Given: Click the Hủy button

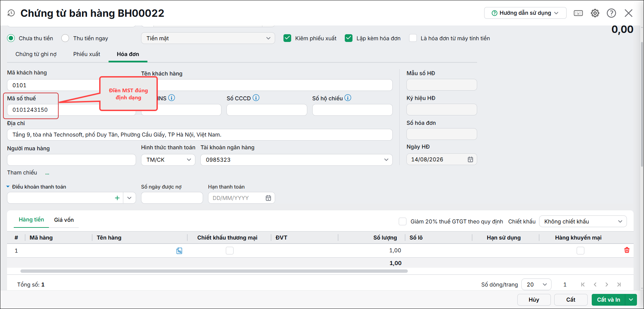Looking at the screenshot, I should point(534,300).
